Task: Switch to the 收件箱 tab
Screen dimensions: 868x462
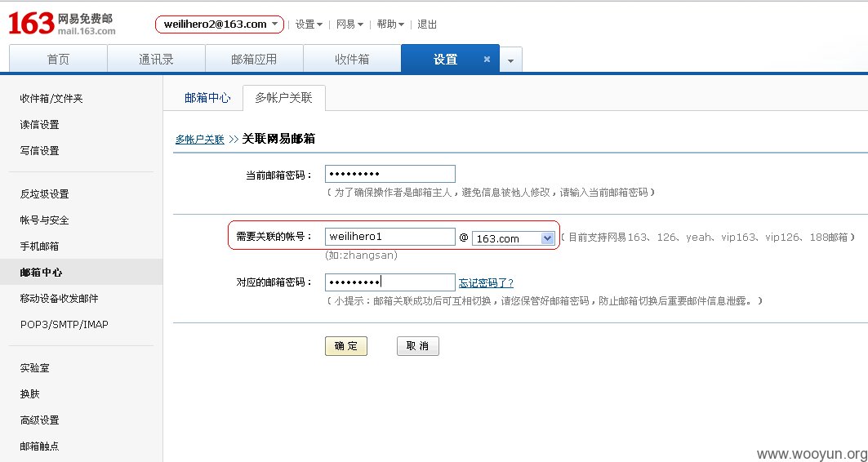Action: [x=352, y=60]
